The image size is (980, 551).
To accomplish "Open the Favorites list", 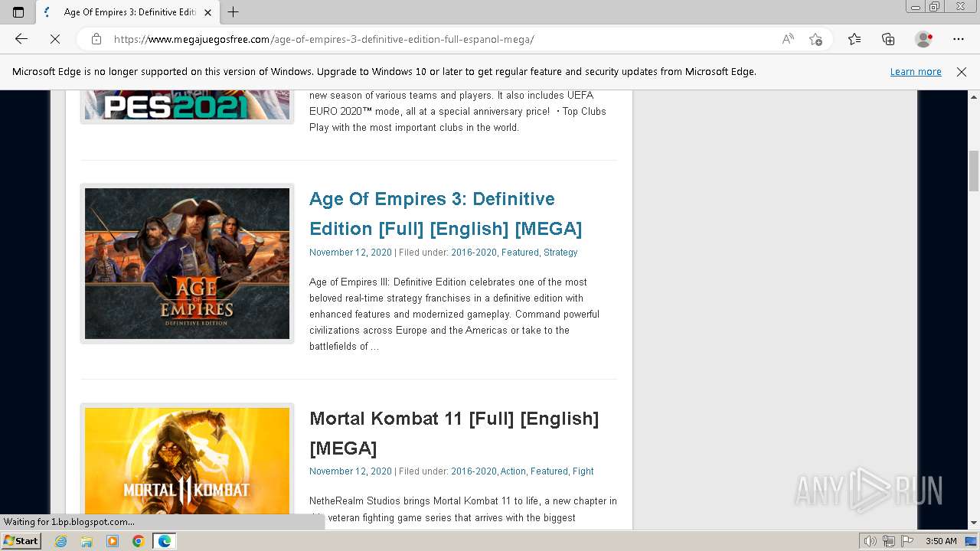I will tap(854, 39).
